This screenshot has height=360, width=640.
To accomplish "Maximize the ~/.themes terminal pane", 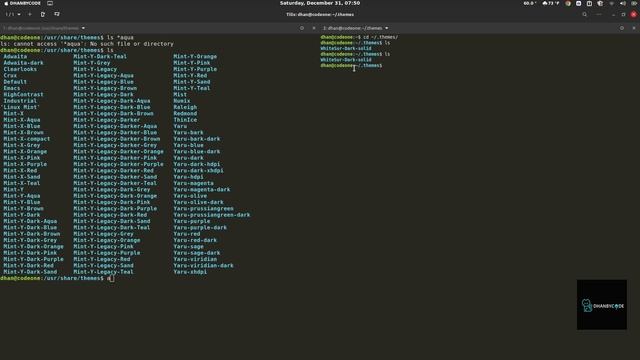I will click(622, 28).
